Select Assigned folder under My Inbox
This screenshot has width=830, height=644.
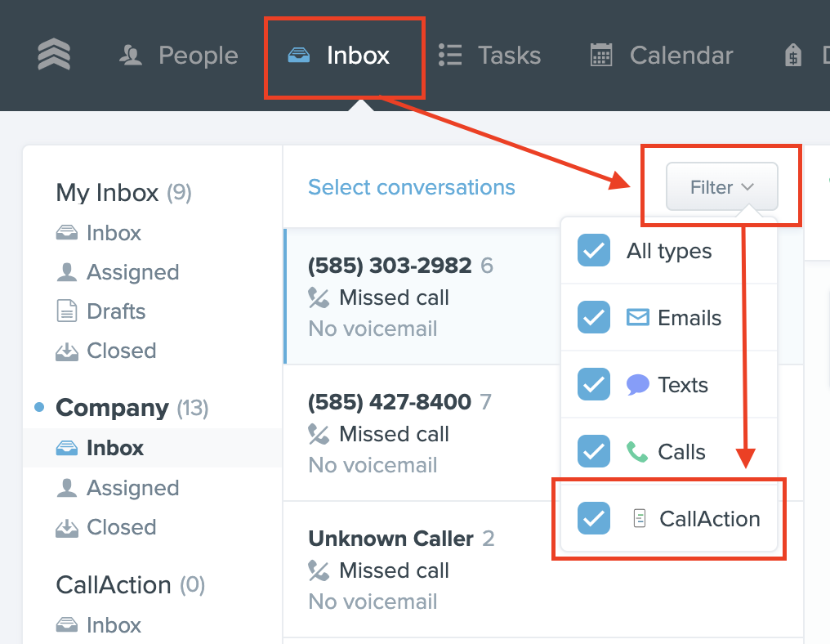118,272
